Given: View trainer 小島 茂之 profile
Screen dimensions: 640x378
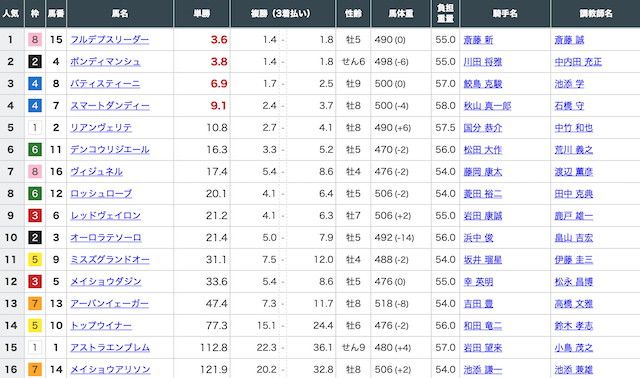Looking at the screenshot, I should click(x=573, y=349).
